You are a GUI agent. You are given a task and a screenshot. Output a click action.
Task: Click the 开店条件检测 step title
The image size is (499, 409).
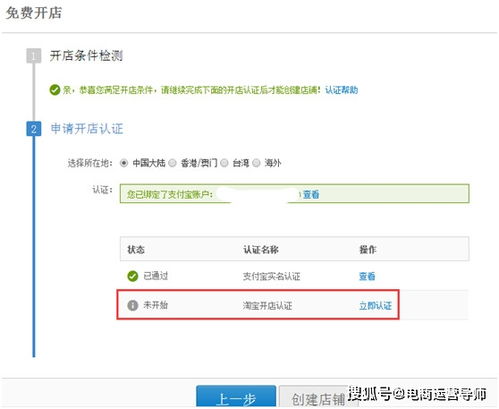coord(86,56)
